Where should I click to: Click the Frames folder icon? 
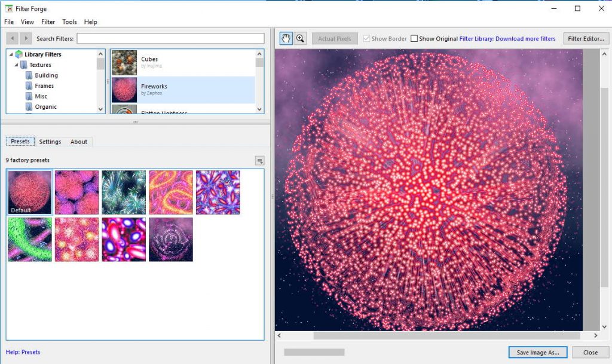coord(29,86)
